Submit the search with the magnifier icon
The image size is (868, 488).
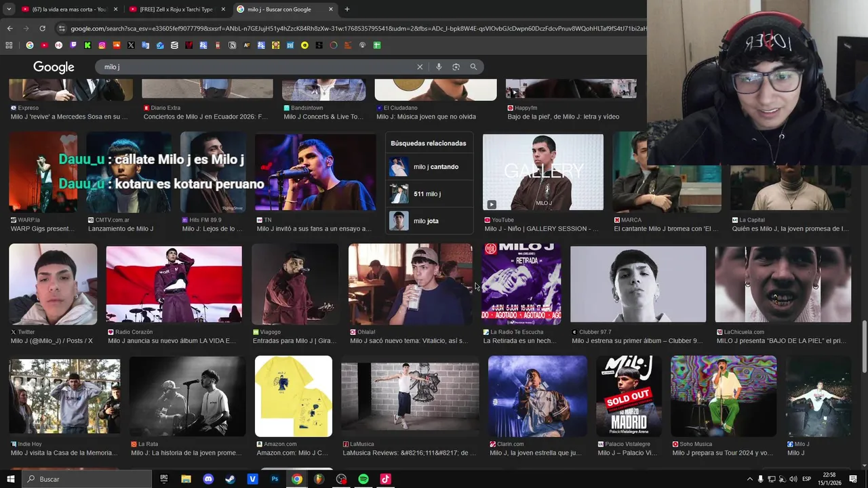[x=473, y=67]
